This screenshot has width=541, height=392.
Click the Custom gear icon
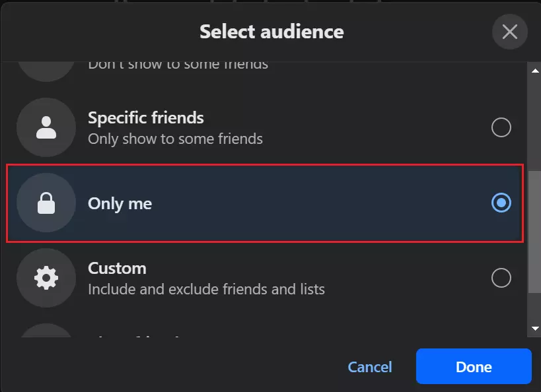[46, 278]
